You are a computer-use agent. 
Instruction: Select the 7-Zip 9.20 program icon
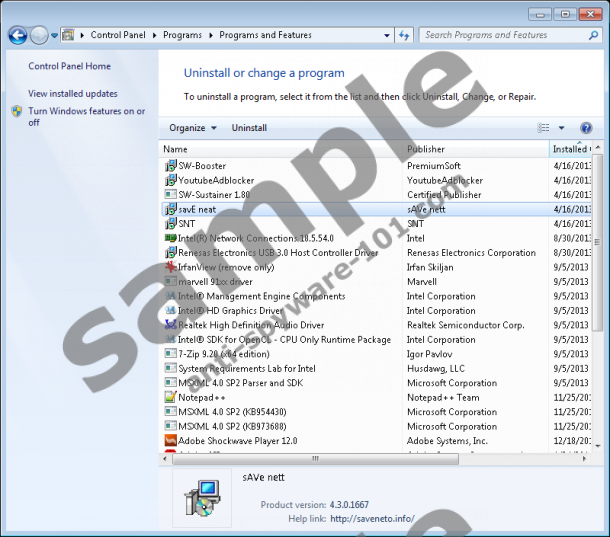click(170, 354)
